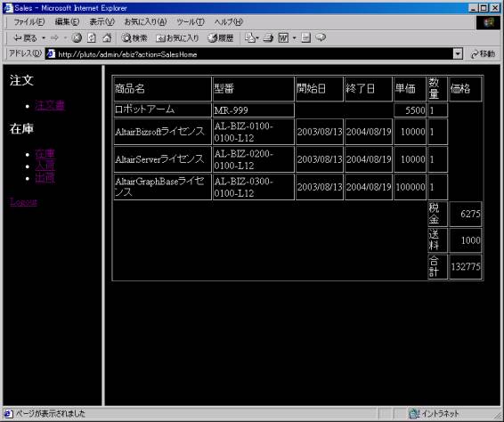The height and width of the screenshot is (422, 504).
Task: Open the ファイル(F) menu
Action: 28,22
